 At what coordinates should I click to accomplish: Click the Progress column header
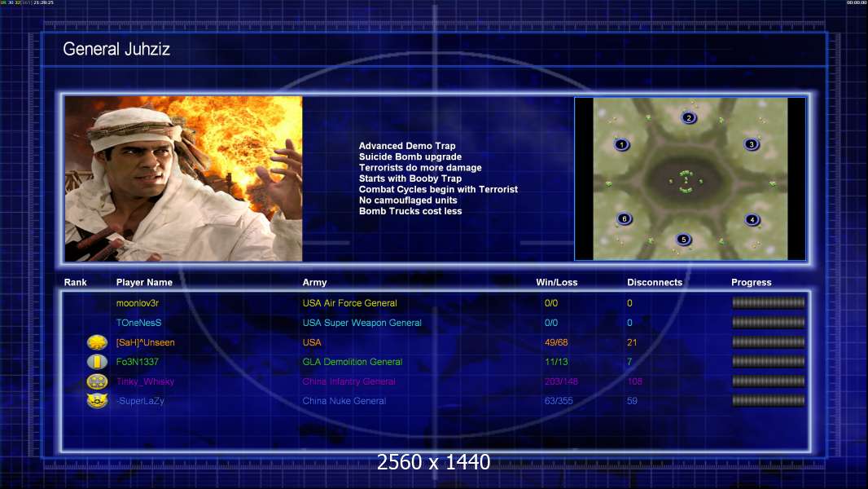coord(752,283)
